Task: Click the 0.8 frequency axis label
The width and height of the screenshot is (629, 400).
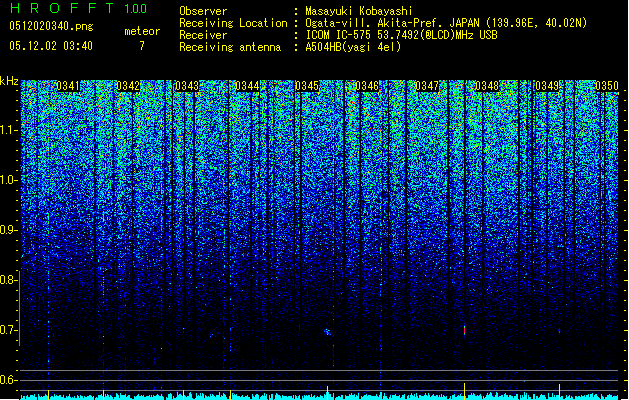Action: pos(9,280)
